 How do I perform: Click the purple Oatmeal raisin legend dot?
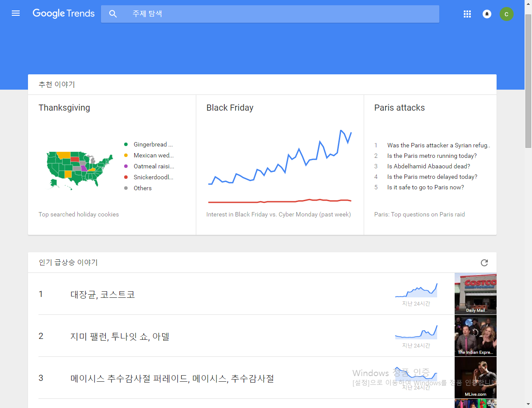[x=126, y=166]
